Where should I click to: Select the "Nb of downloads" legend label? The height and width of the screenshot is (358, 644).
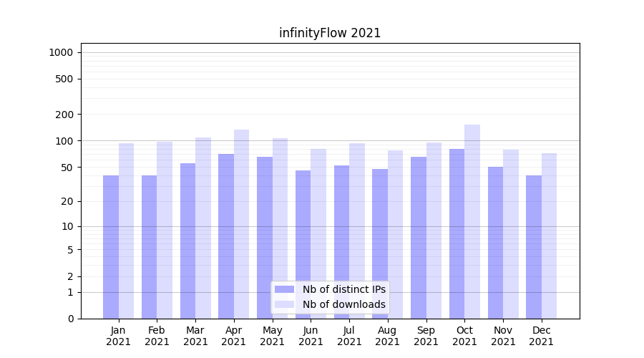point(343,304)
